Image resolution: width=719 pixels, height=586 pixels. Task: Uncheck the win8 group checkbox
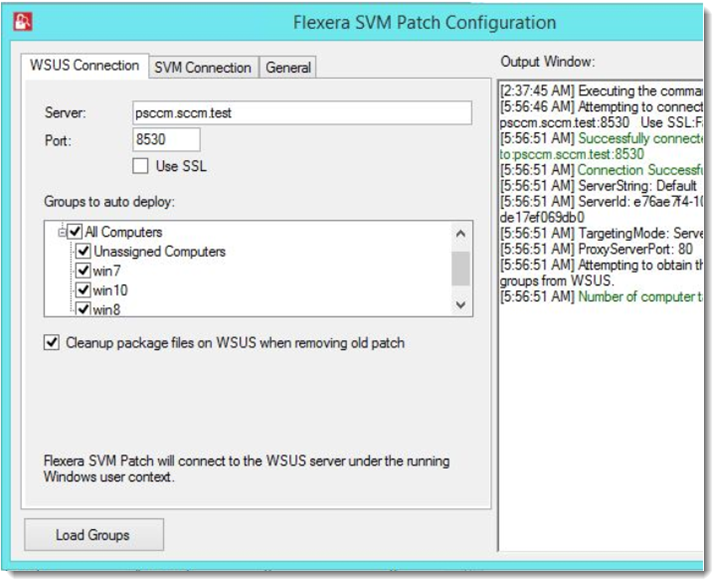(x=83, y=308)
